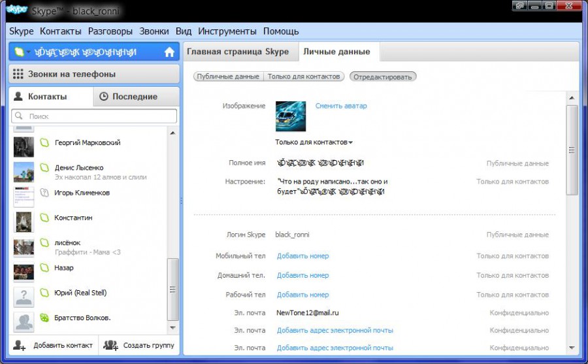Image resolution: width=588 pixels, height=364 pixels.
Task: Select the Контакты tab in sidebar
Action: tap(51, 97)
